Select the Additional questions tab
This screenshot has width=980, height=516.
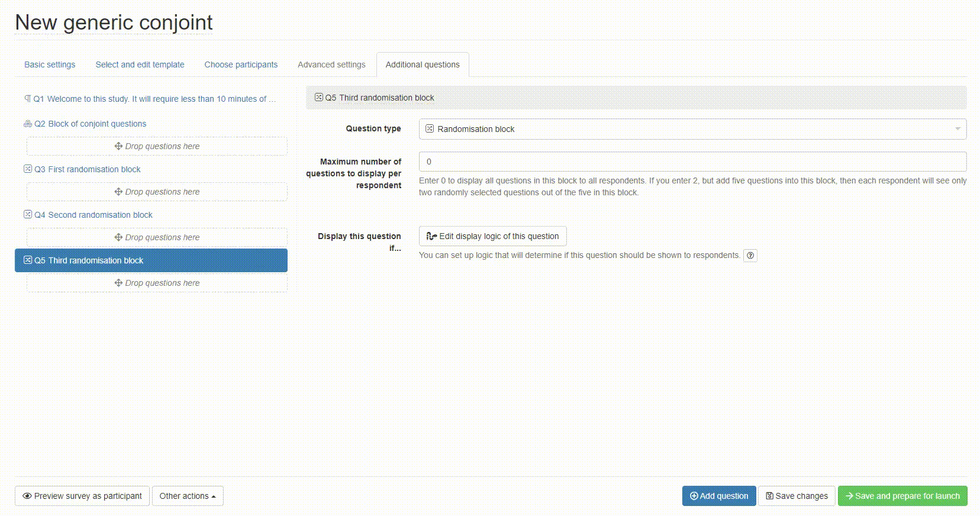[423, 64]
